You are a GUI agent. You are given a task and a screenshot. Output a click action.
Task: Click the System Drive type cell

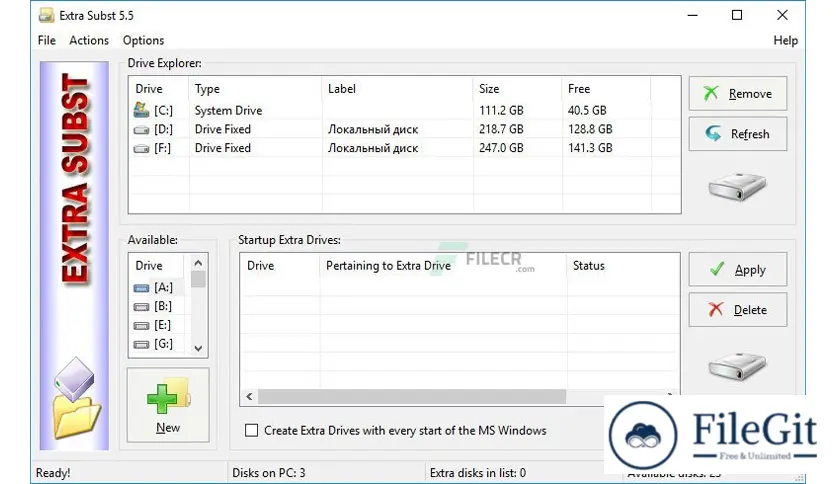(x=228, y=110)
